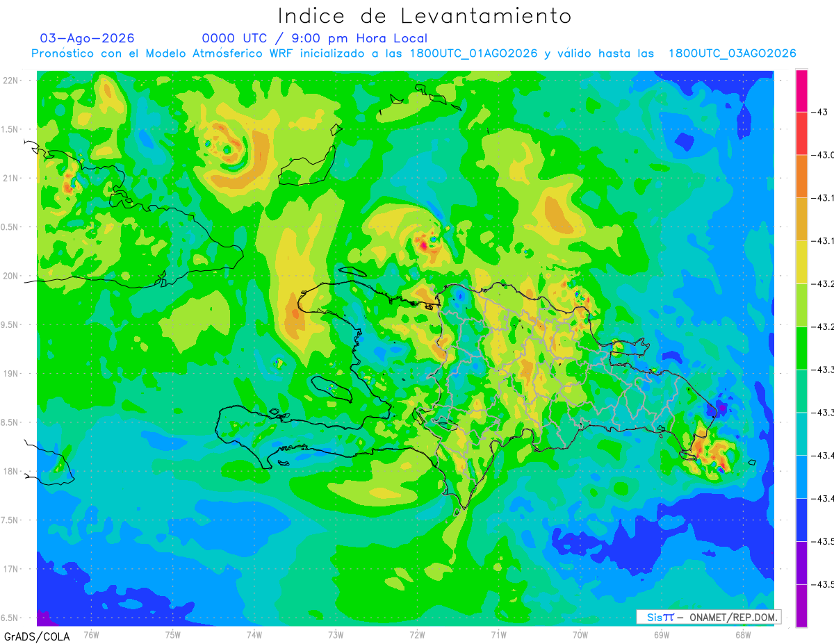Click the '73W' longitude label
Viewport: 834px width, 644px height.
[336, 634]
